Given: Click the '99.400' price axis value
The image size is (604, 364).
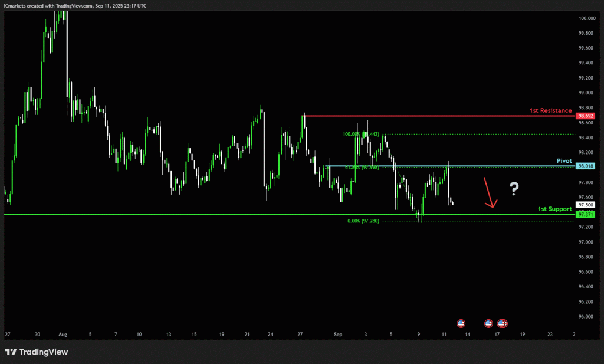Looking at the screenshot, I should coord(586,63).
